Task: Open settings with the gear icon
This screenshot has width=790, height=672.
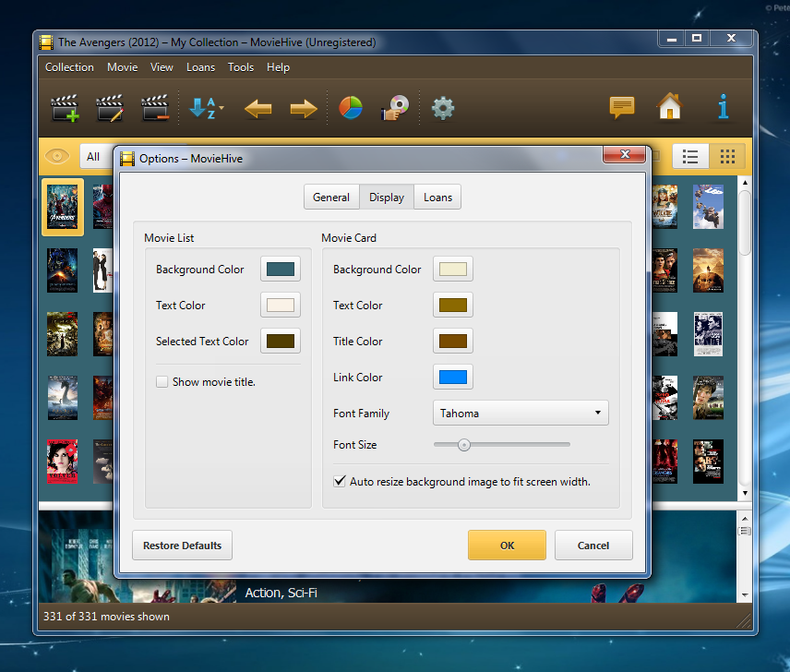Action: point(443,108)
